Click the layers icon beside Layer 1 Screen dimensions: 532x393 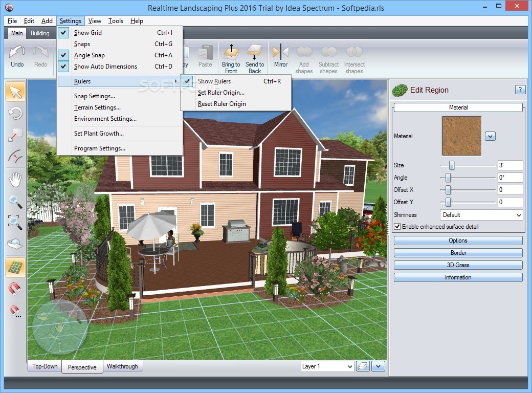pyautogui.click(x=363, y=366)
